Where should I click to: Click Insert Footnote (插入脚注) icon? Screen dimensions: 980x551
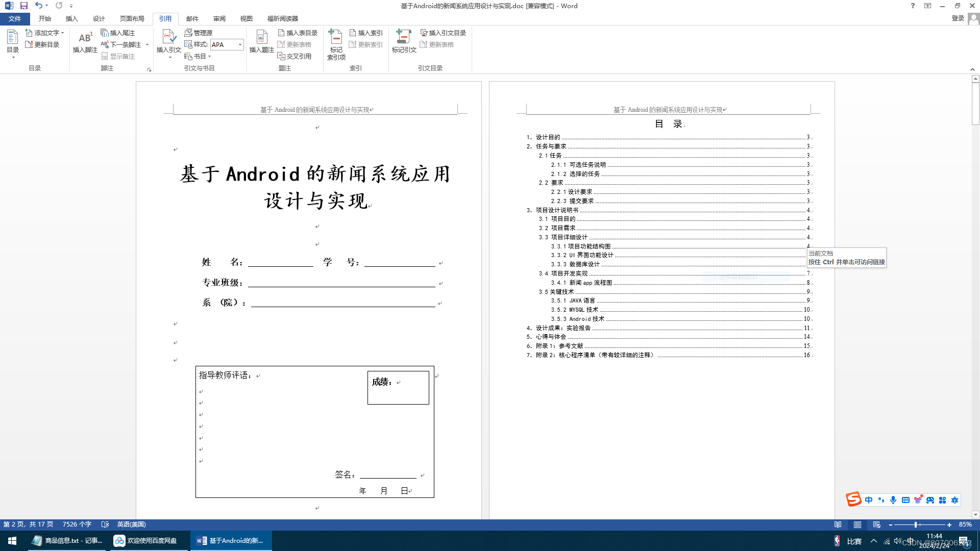[85, 42]
